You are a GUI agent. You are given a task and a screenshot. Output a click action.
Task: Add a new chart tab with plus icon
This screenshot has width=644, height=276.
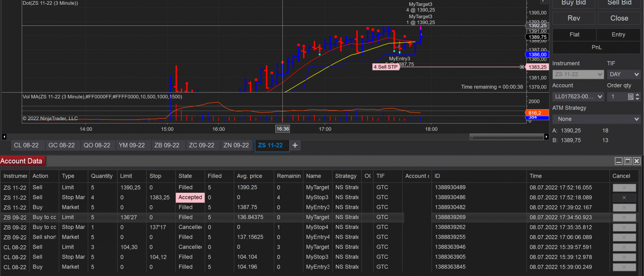(x=295, y=145)
